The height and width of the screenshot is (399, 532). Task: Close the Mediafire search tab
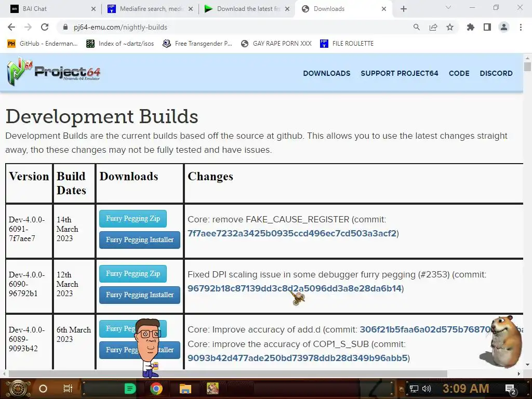click(x=191, y=9)
